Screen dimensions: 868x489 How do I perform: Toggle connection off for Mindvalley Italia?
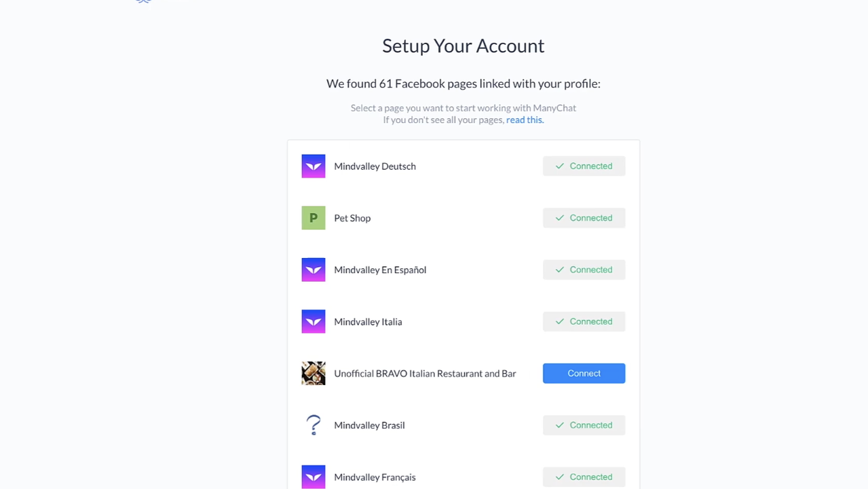(x=584, y=321)
